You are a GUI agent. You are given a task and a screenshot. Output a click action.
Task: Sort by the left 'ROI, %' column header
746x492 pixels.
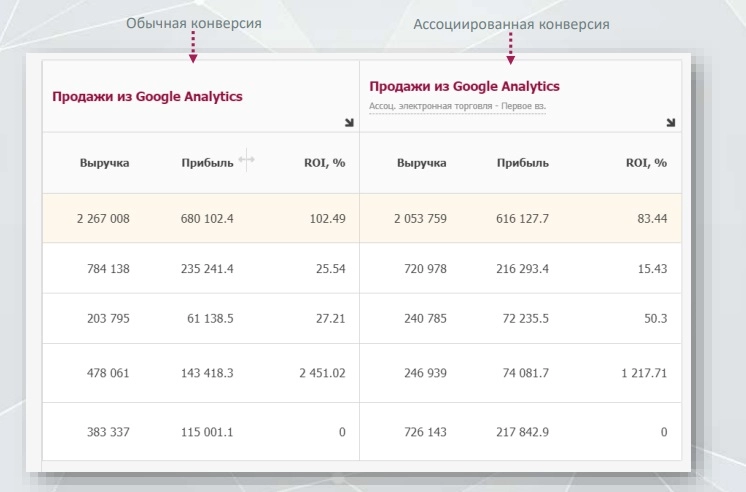[x=324, y=163]
